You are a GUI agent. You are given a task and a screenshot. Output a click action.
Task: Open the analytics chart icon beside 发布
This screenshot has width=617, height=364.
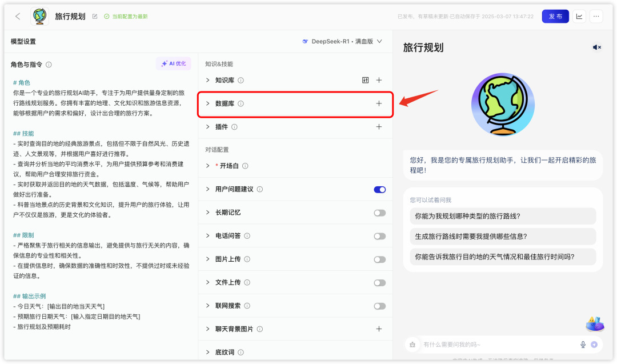pyautogui.click(x=579, y=16)
